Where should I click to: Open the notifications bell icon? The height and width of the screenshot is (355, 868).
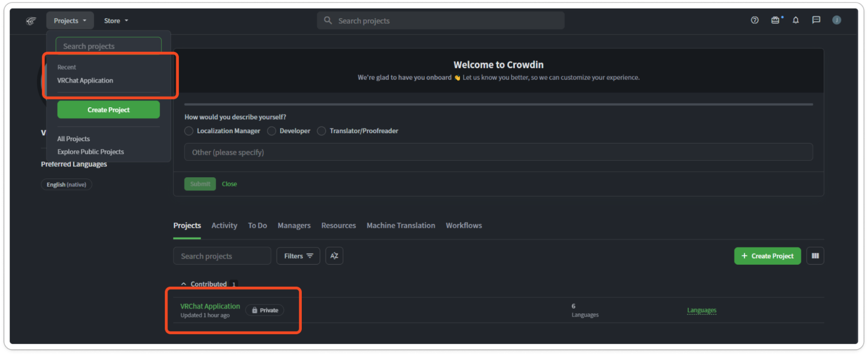pyautogui.click(x=795, y=20)
